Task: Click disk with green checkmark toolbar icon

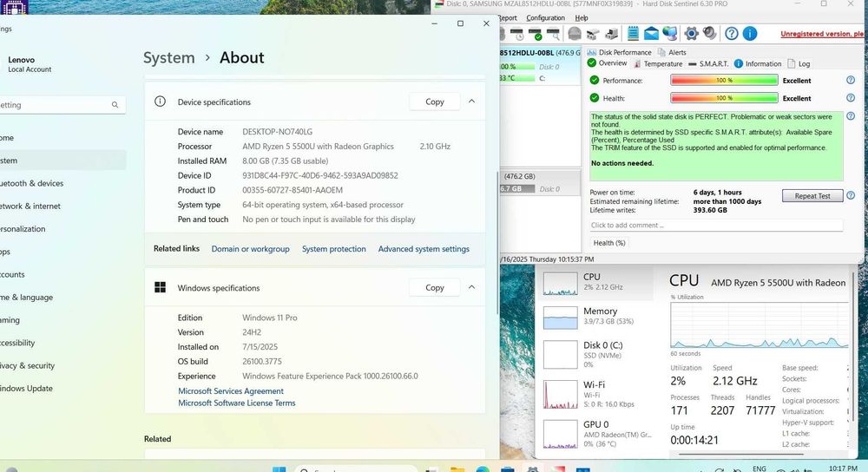Action: click(x=535, y=34)
